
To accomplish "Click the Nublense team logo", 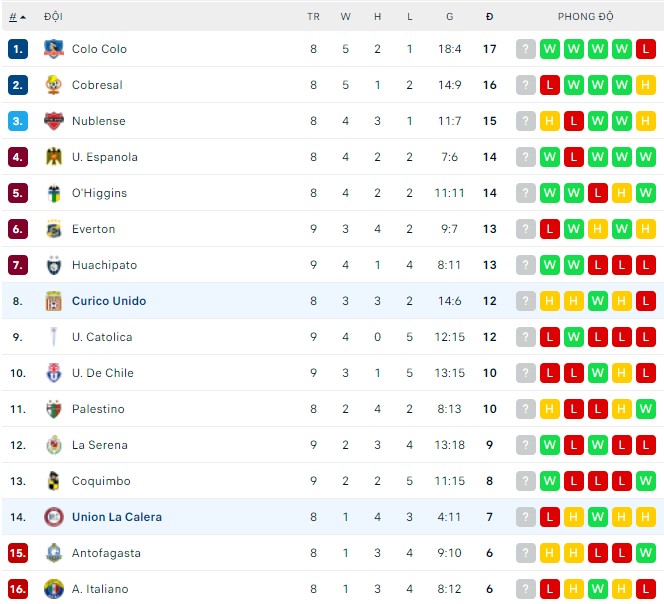I will pyautogui.click(x=54, y=121).
